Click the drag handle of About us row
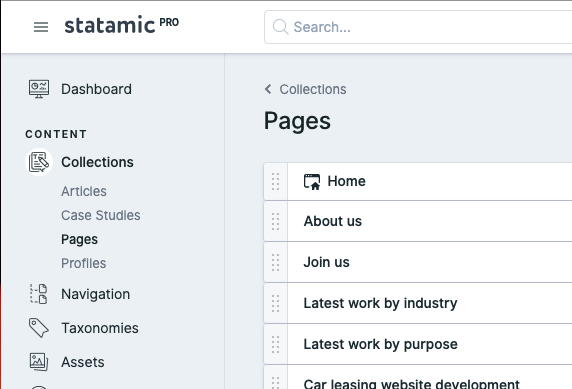Viewport: 572px width, 389px height. pyautogui.click(x=276, y=222)
